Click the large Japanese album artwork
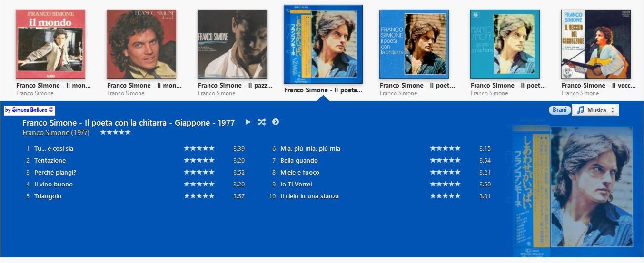Screen dimensions: 644x263 pyautogui.click(x=573, y=191)
